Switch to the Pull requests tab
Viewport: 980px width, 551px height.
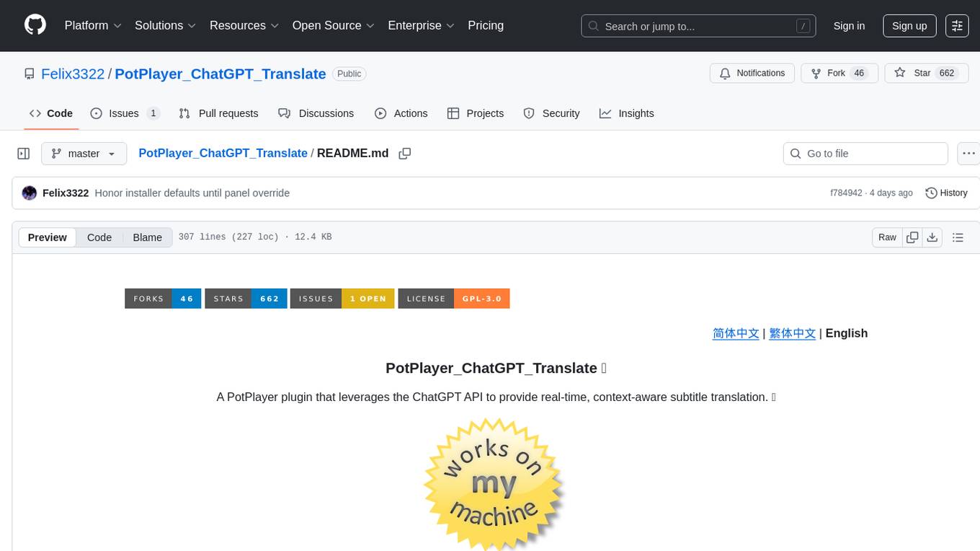[x=218, y=113]
